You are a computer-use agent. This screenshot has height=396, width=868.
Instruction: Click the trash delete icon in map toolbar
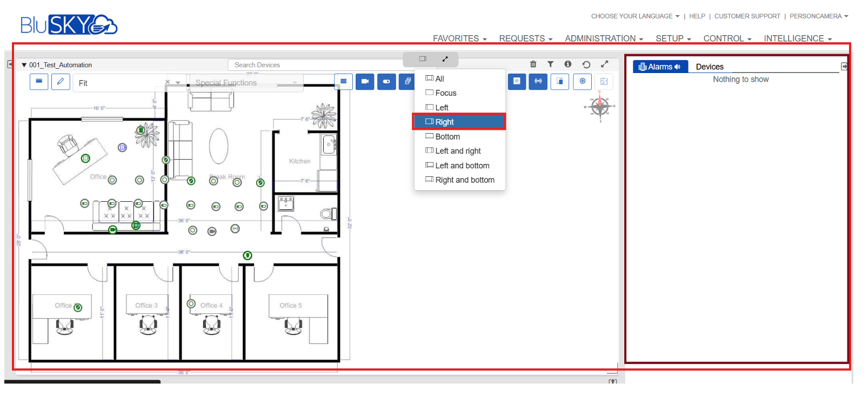[x=533, y=64]
